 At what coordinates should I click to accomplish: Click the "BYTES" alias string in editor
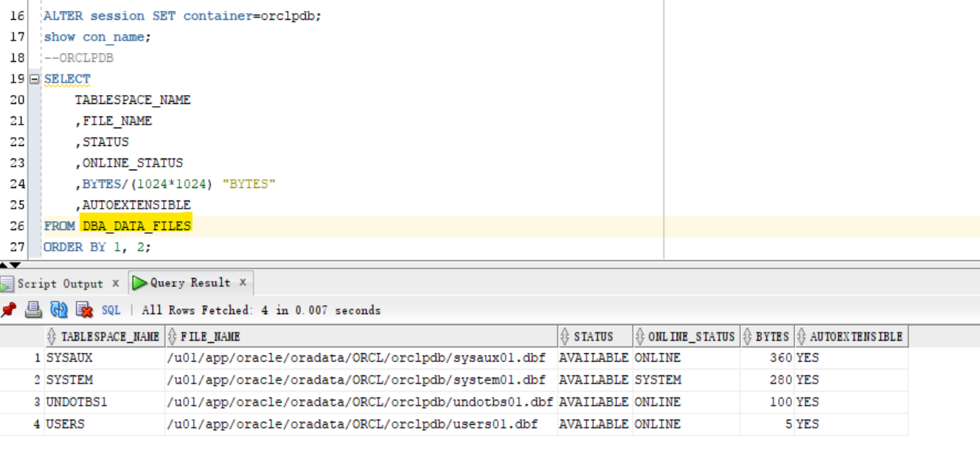click(249, 184)
